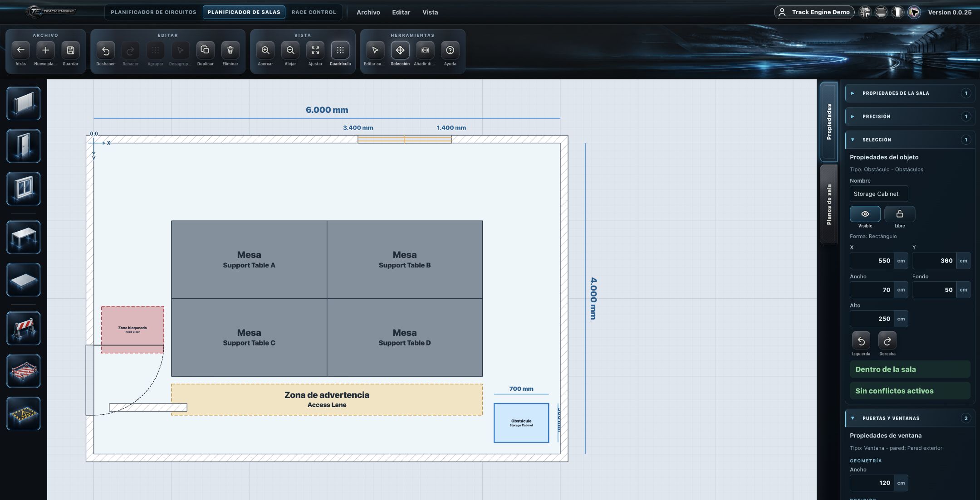The width and height of the screenshot is (980, 500).
Task: Open the Editar menu
Action: click(x=401, y=12)
